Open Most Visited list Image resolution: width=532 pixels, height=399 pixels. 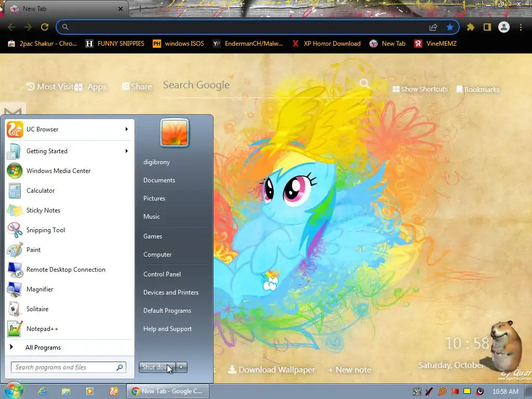[50, 87]
